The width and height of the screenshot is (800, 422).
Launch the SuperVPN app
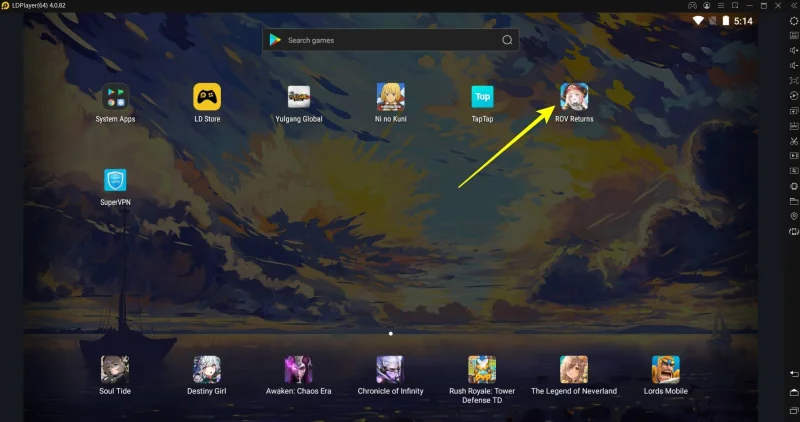pyautogui.click(x=115, y=180)
